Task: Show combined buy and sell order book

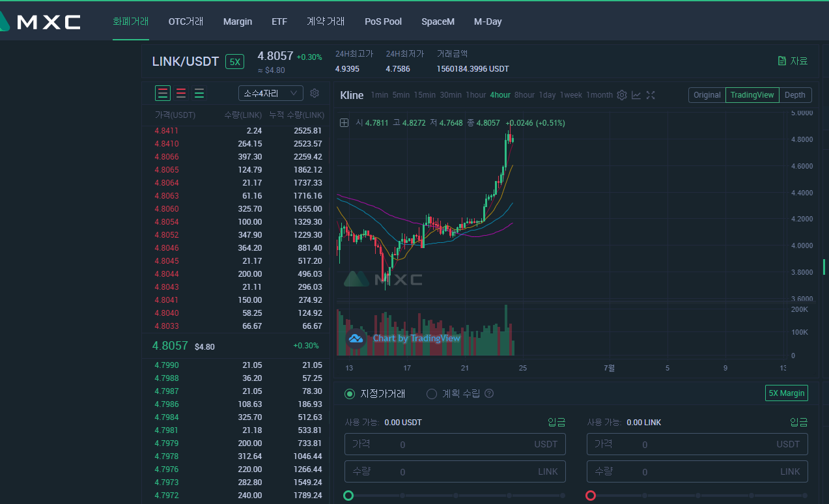Action: (163, 93)
